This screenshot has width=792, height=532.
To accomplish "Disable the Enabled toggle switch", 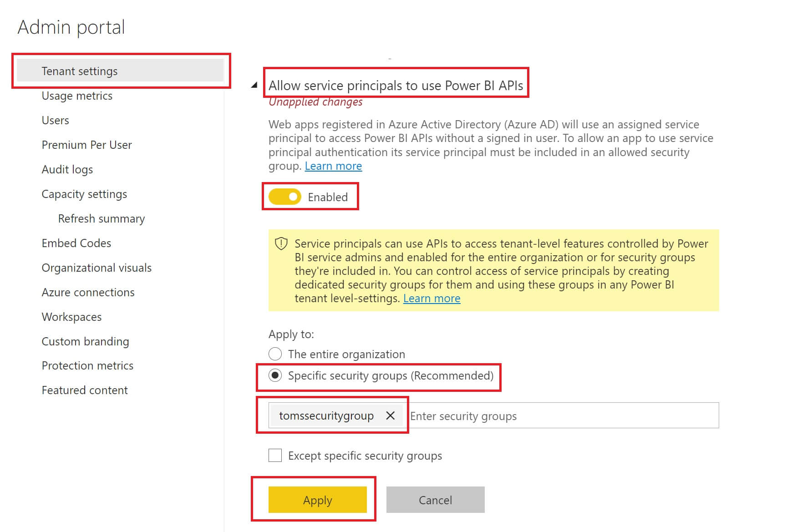I will click(284, 197).
